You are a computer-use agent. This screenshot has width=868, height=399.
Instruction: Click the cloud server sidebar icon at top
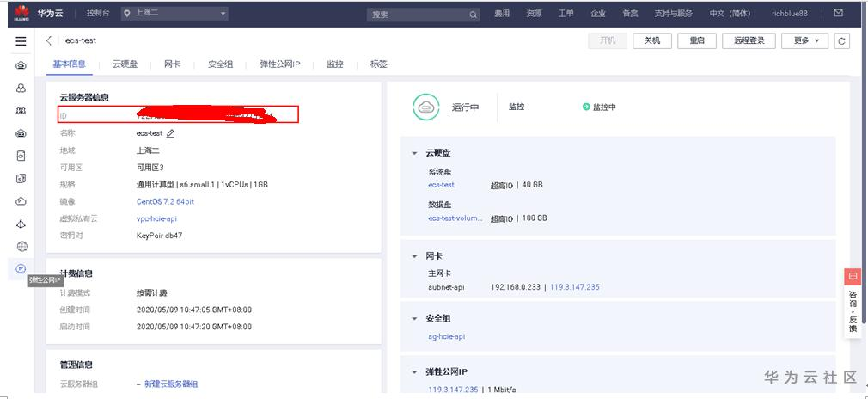pos(21,65)
